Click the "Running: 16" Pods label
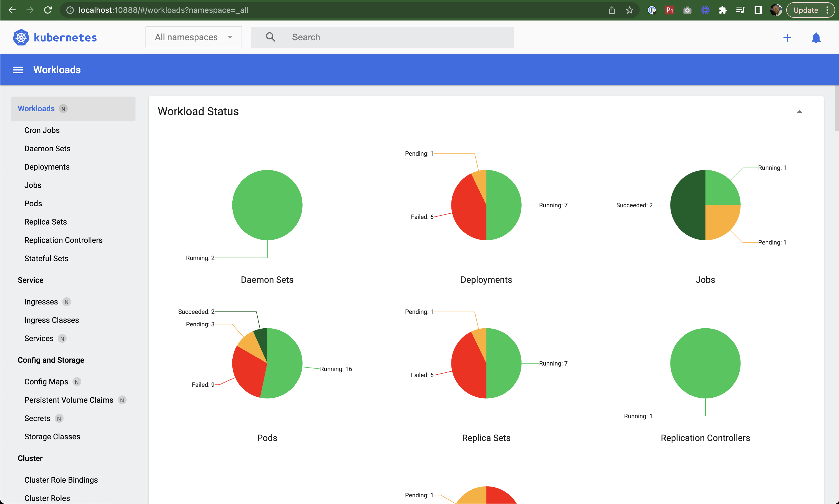839x504 pixels. click(x=336, y=369)
